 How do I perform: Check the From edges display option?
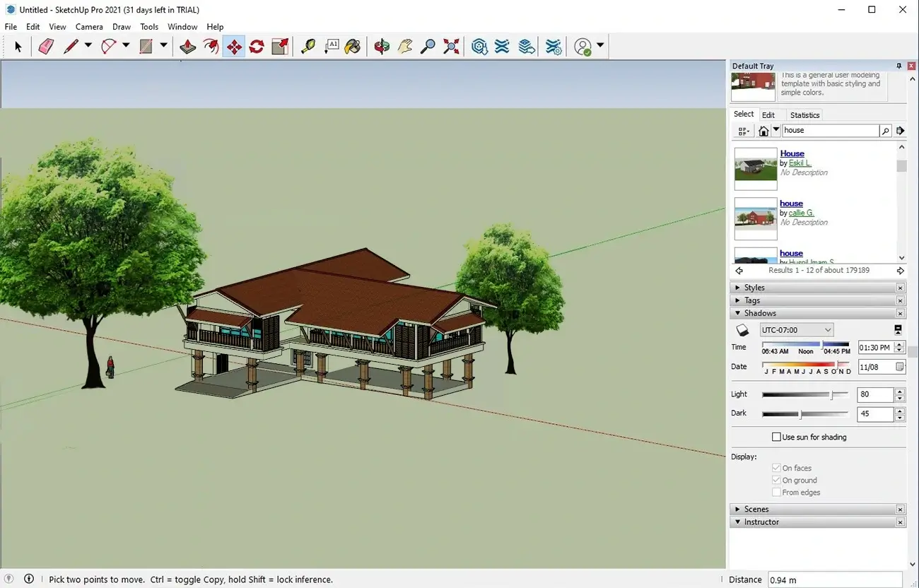(x=776, y=492)
